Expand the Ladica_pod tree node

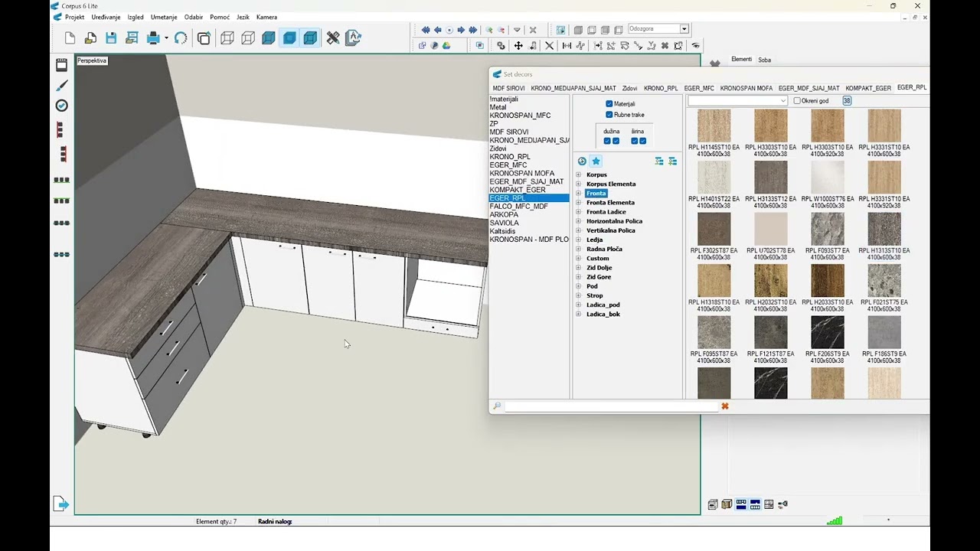(579, 305)
